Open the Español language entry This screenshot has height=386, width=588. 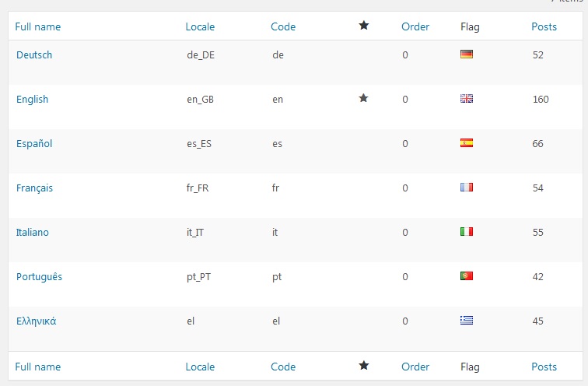(x=34, y=143)
